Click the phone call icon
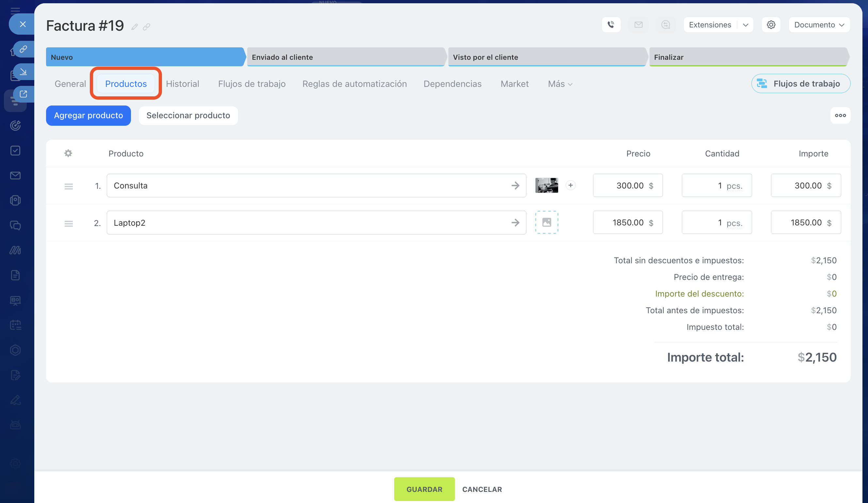 tap(611, 25)
